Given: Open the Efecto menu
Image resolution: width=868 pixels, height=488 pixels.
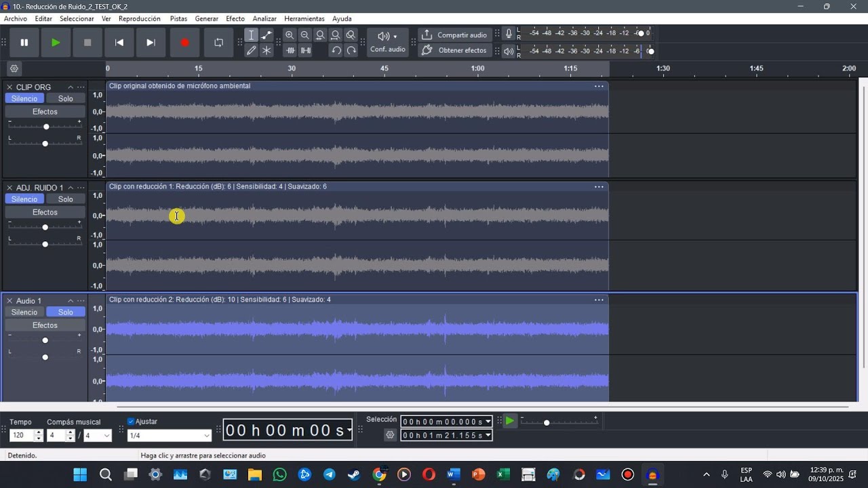Looking at the screenshot, I should coord(235,19).
